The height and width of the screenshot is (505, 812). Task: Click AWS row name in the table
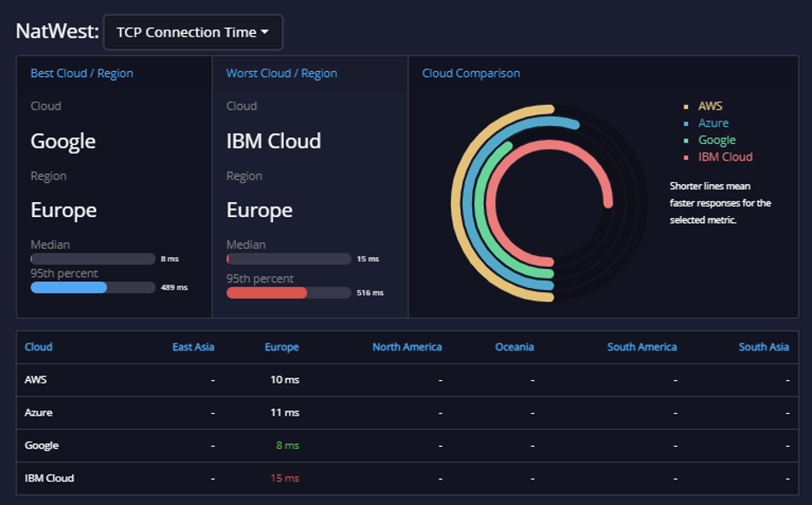[36, 380]
